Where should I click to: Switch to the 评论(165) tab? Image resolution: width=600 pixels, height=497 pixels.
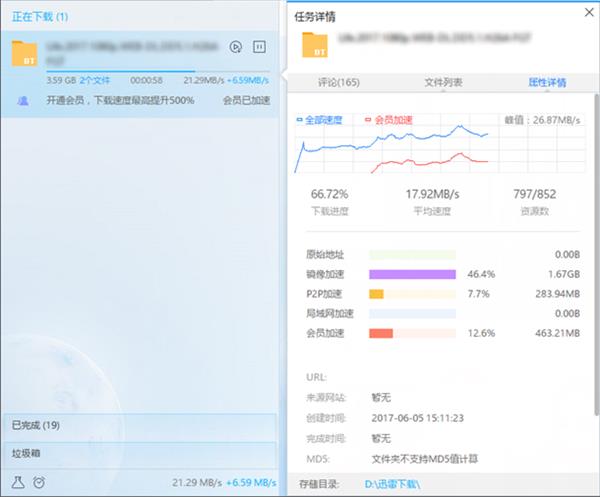pyautogui.click(x=338, y=82)
